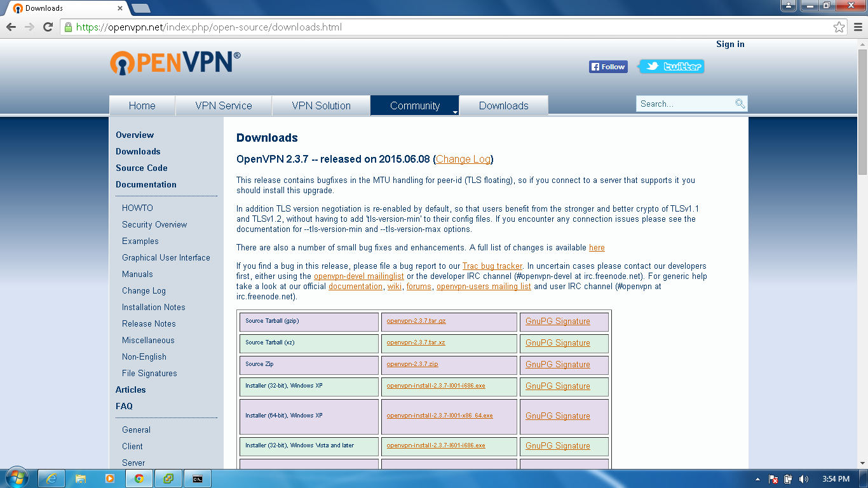Download openvpn-install-2.3.7-I001-x86_64.exe
Viewport: 868px width, 488px height.
440,416
